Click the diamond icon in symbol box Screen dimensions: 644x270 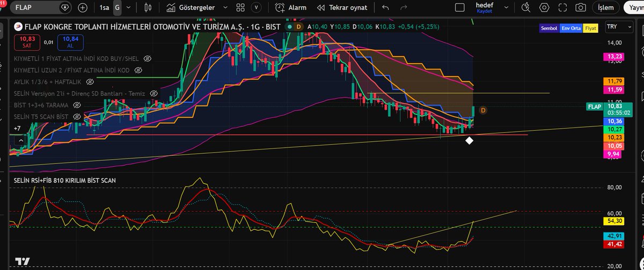point(65,7)
